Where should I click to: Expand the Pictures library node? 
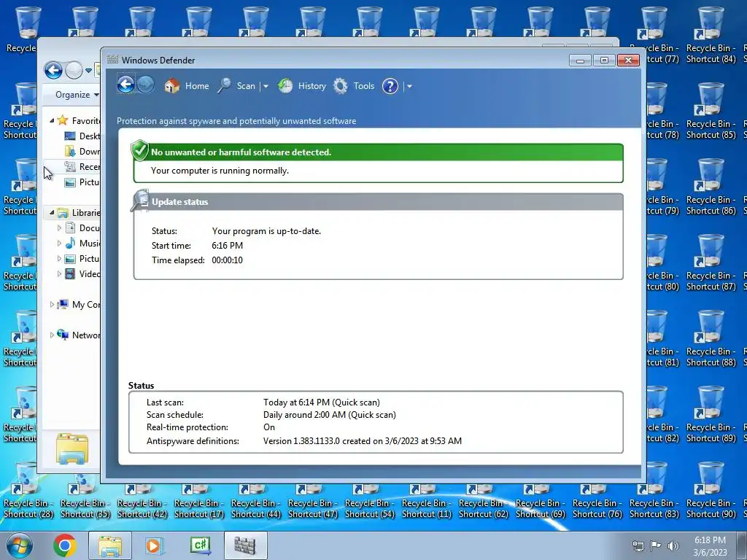pyautogui.click(x=59, y=259)
